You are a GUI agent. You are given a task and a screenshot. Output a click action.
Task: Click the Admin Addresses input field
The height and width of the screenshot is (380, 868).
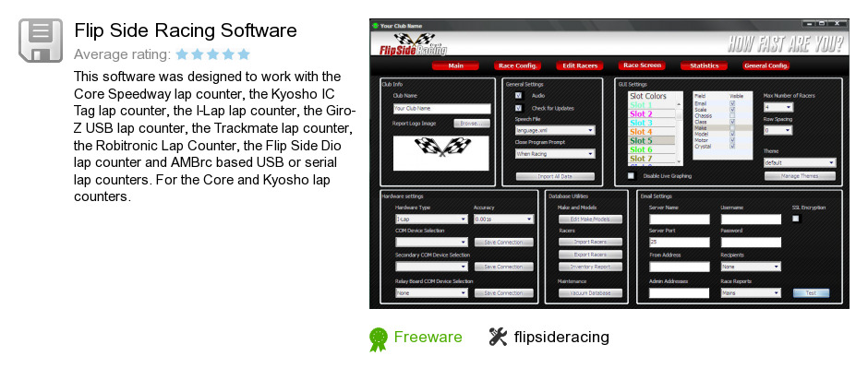click(x=680, y=293)
